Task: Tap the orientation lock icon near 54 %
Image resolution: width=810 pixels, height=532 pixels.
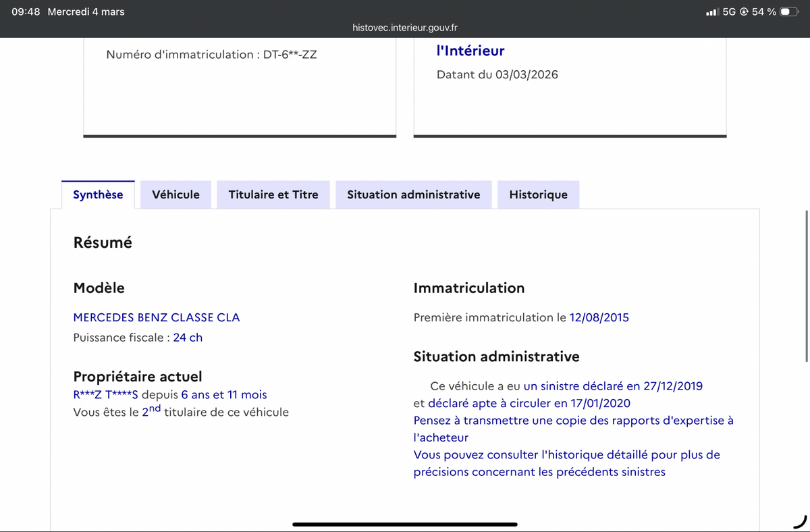Action: (x=744, y=11)
